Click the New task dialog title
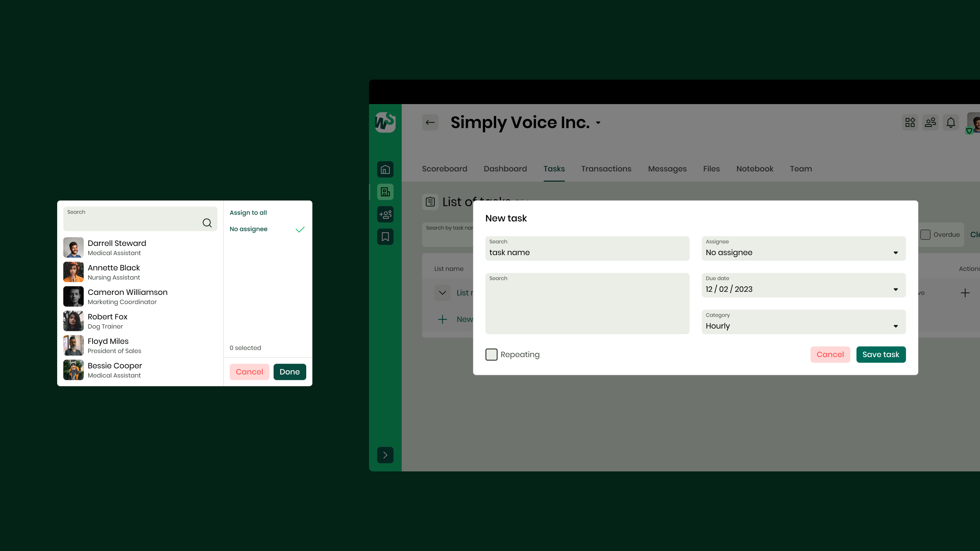This screenshot has width=980, height=551. point(506,218)
